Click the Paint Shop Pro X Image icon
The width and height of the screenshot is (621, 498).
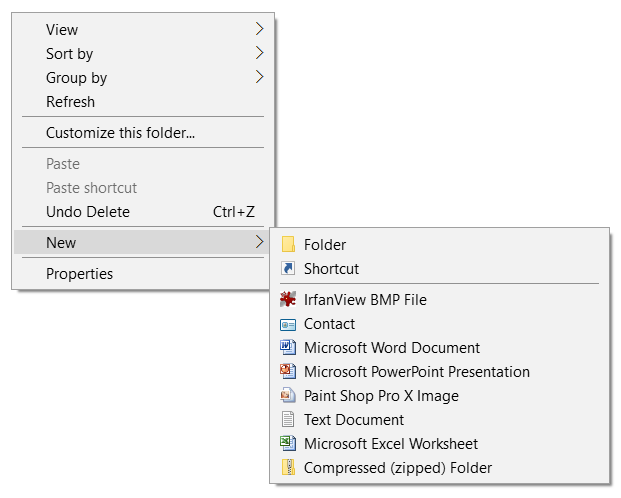288,395
